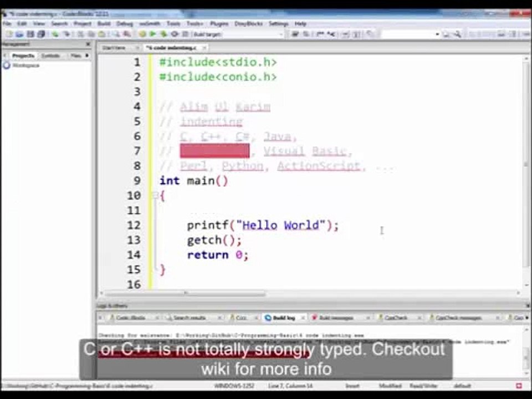Click the Undo toolbar icon
Viewport: 532px width, 399px height.
[x=55, y=34]
